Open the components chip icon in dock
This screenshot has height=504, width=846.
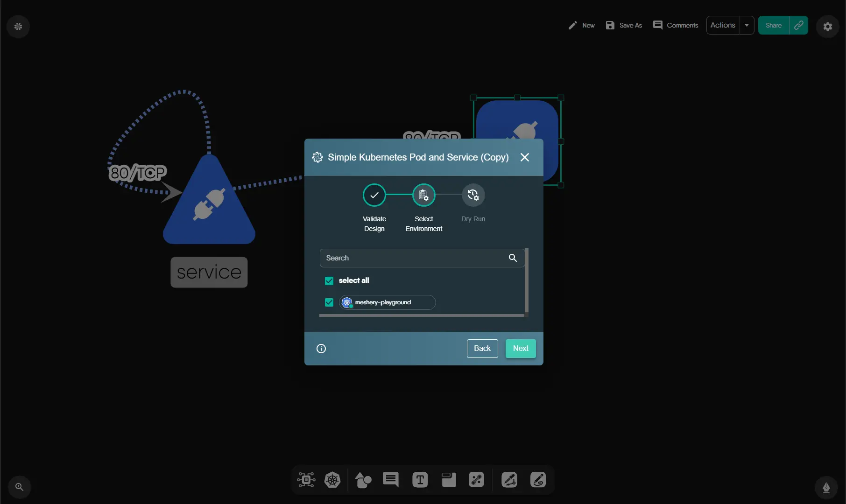306,480
